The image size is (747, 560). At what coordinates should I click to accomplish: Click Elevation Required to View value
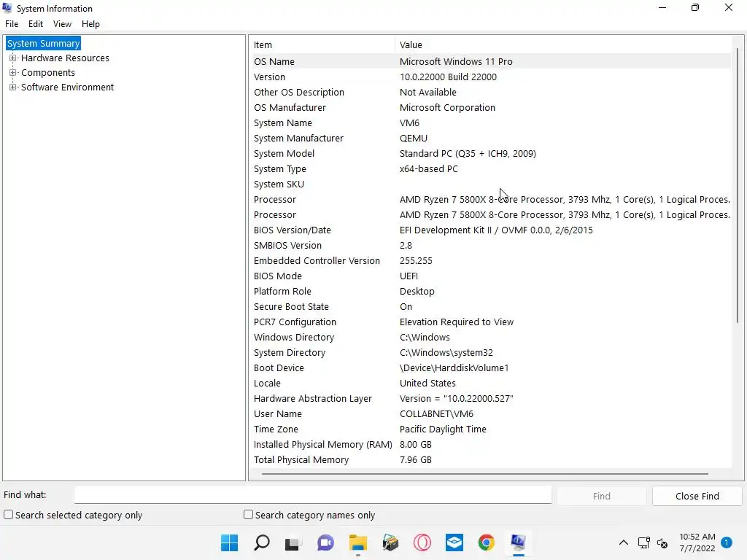[457, 322]
